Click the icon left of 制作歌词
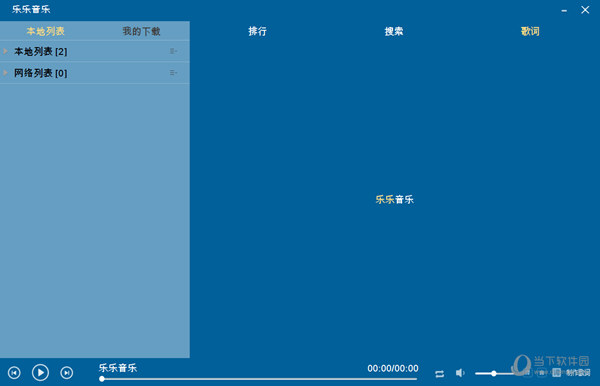 (x=557, y=373)
